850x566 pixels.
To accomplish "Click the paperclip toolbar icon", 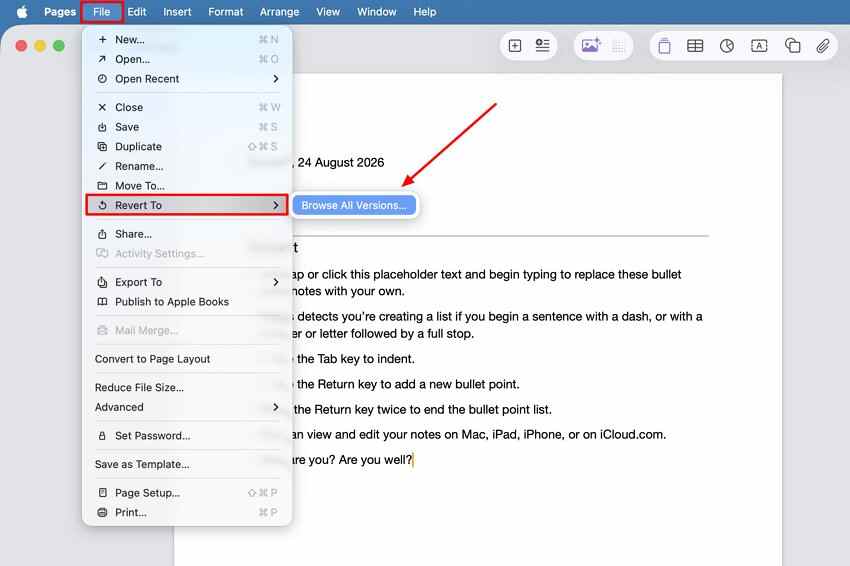I will coord(823,46).
